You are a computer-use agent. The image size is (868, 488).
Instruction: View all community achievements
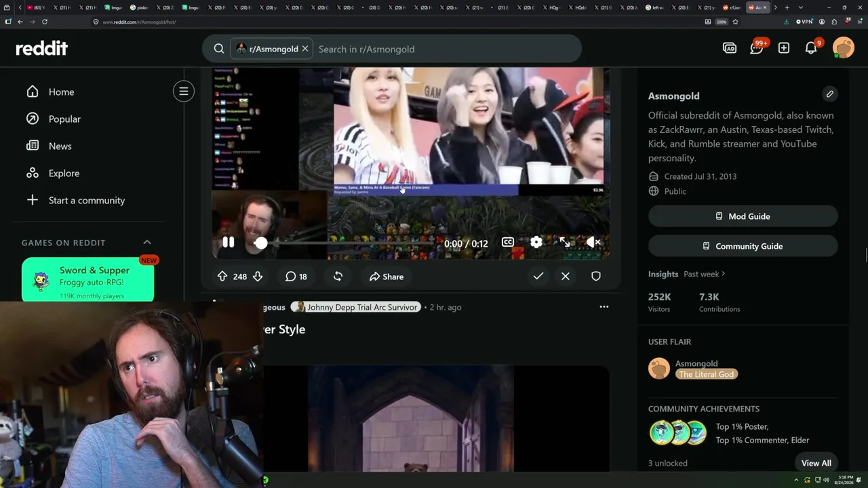[816, 463]
